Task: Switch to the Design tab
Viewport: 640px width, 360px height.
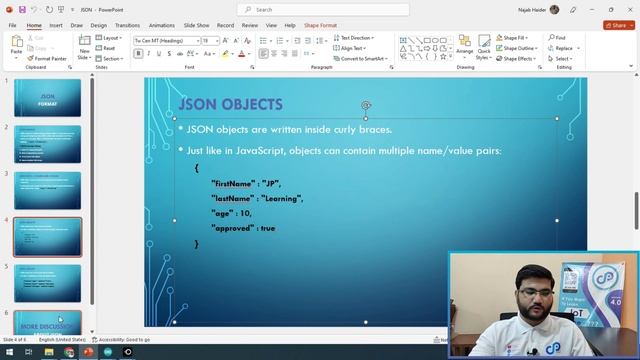Action: click(x=98, y=25)
